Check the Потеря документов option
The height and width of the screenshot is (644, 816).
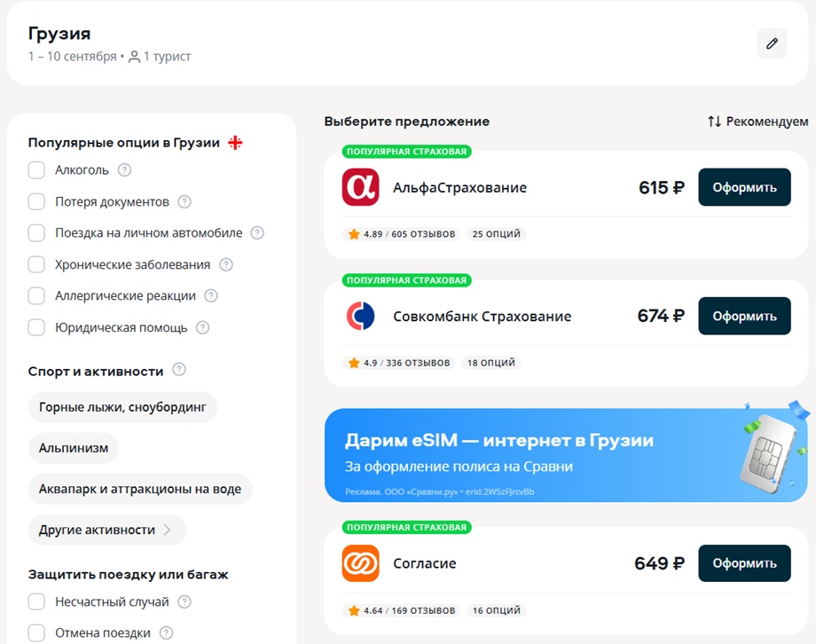click(x=36, y=202)
